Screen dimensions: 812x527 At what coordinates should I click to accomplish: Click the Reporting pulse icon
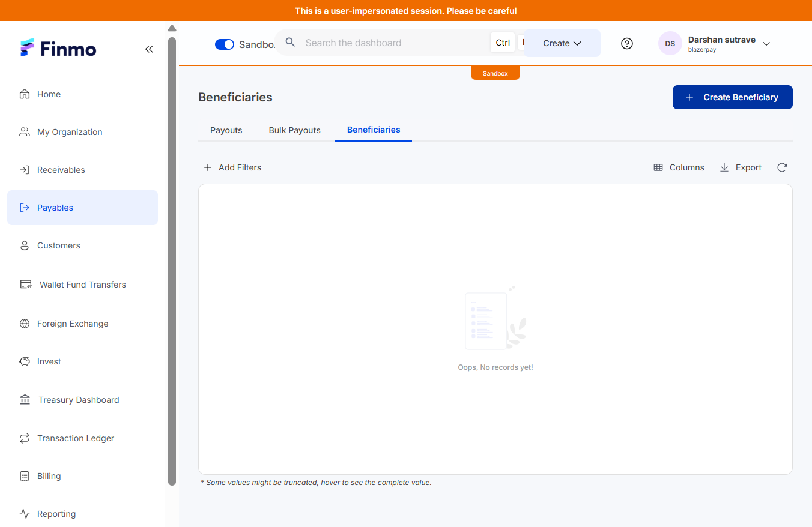tap(25, 514)
